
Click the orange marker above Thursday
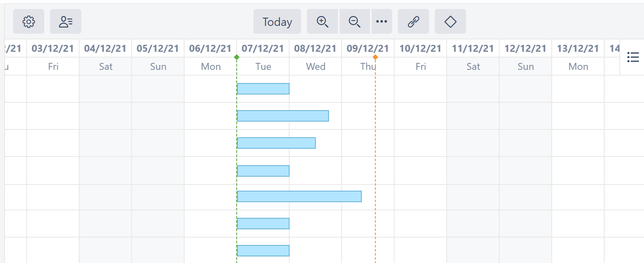coord(375,58)
